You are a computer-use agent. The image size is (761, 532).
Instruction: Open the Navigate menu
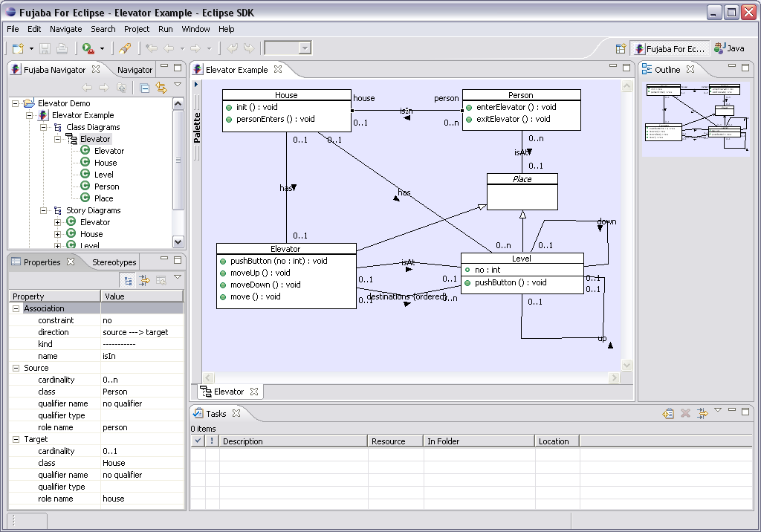66,29
